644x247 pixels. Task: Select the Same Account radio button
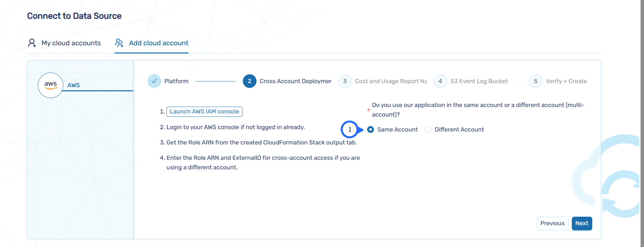point(371,129)
